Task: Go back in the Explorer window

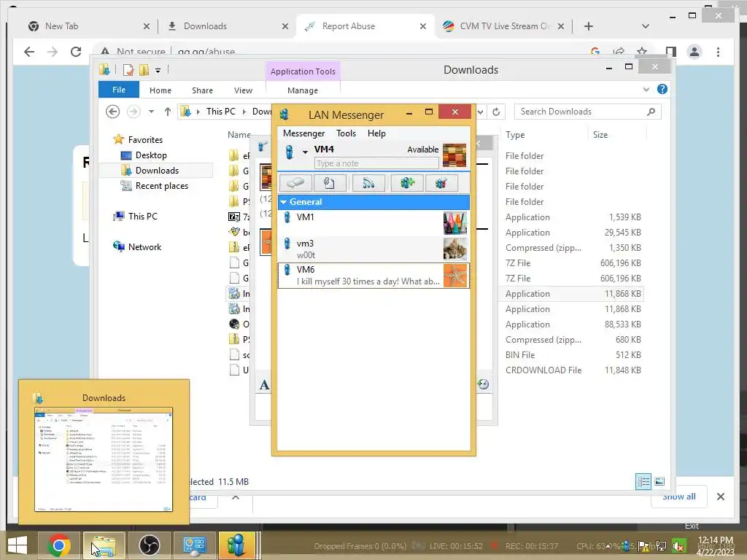Action: (112, 112)
